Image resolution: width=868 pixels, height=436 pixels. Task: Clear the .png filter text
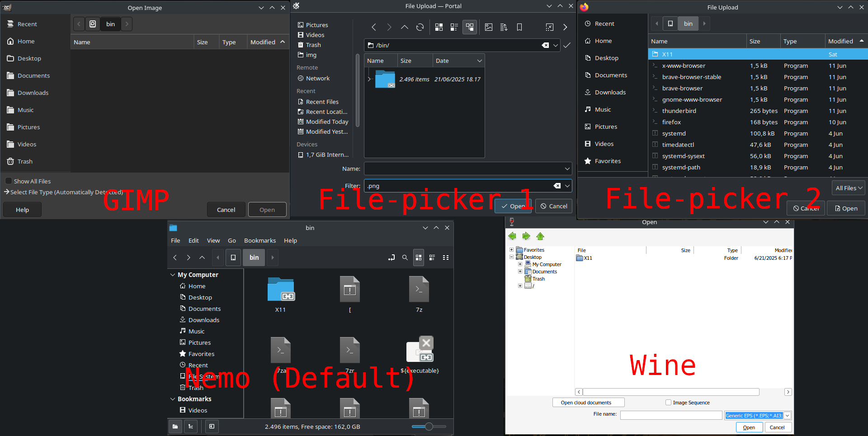[x=557, y=186]
